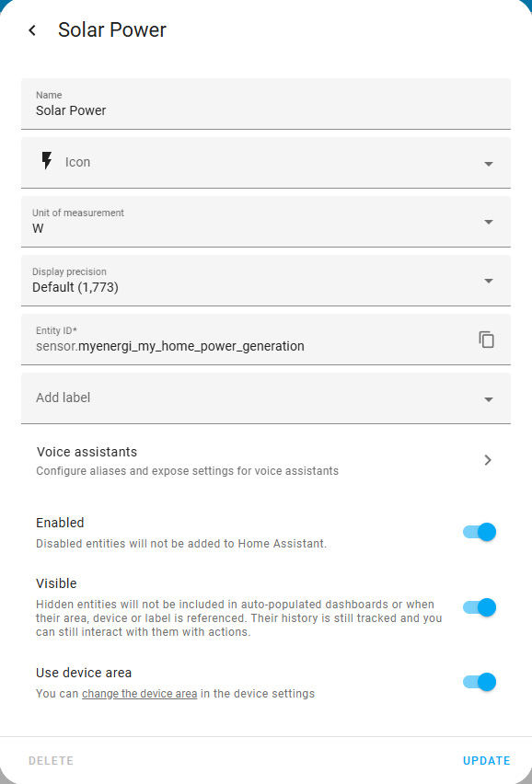The image size is (532, 784).
Task: Go back using the back arrow
Action: coord(32,30)
